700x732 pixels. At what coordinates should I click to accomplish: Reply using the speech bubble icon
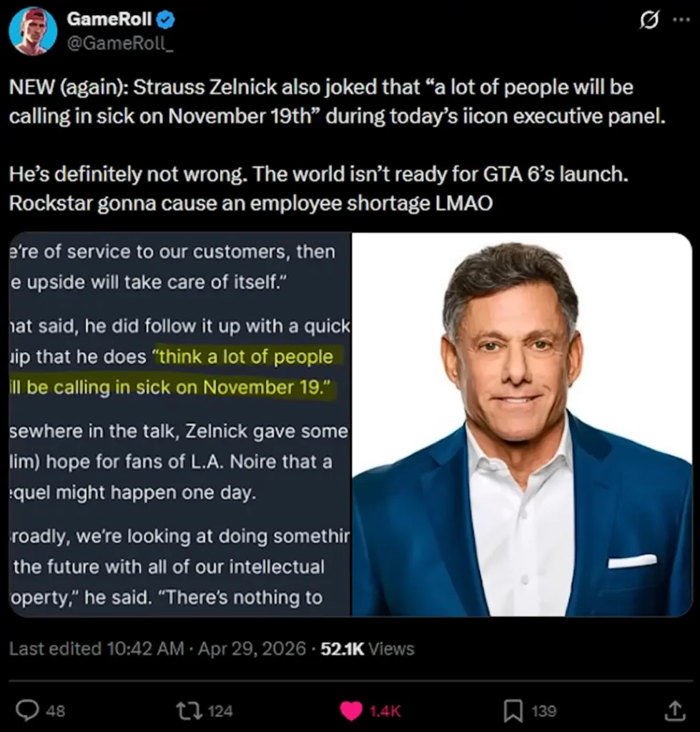(29, 710)
